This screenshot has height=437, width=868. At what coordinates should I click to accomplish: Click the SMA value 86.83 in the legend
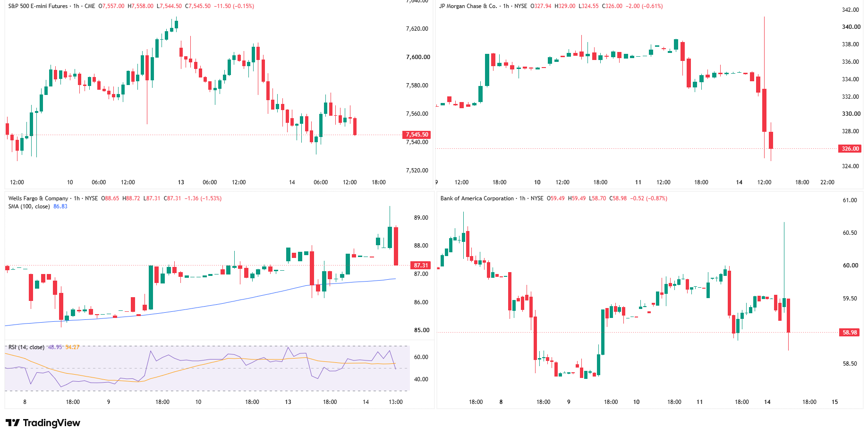click(60, 206)
